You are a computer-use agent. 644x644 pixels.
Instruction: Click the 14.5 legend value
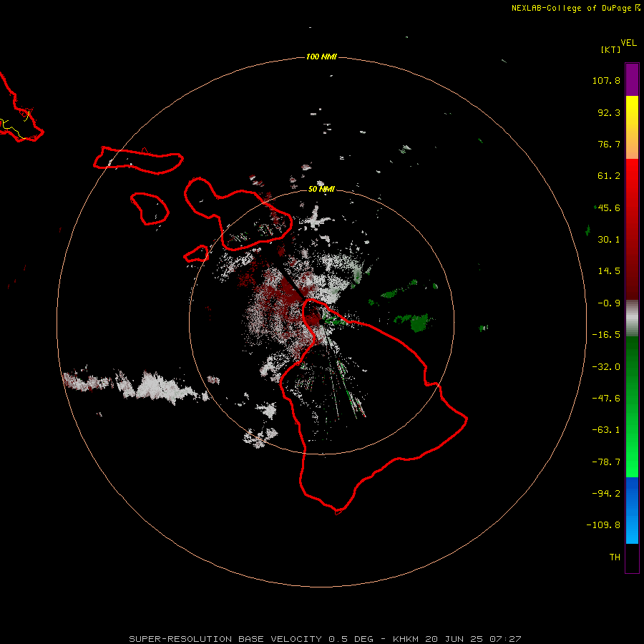(x=609, y=271)
